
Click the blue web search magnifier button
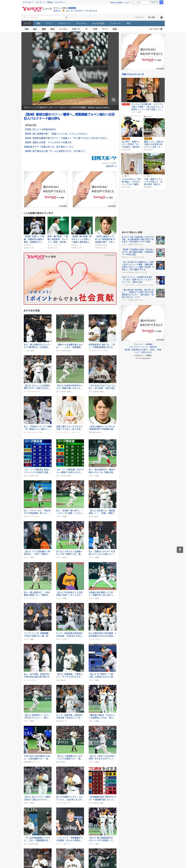click(161, 2)
